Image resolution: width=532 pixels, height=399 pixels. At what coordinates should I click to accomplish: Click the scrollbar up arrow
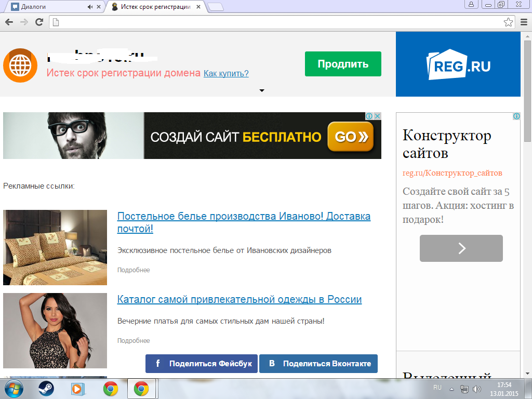(527, 36)
